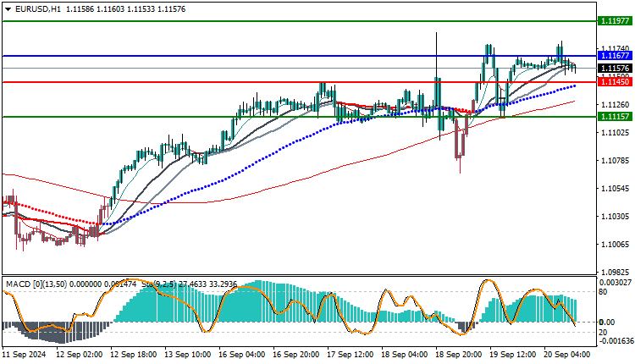Click the 1.09825 price scale value
635x364 pixels.
[616, 272]
